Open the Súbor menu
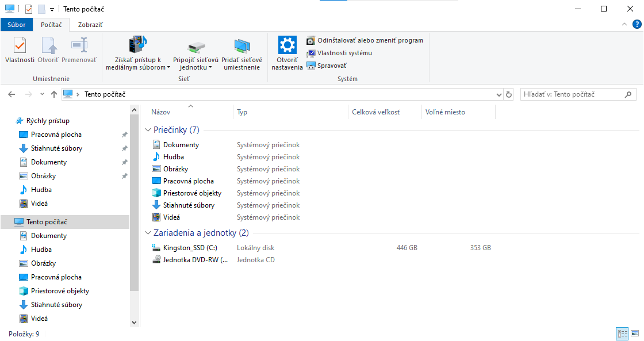The height and width of the screenshot is (341, 644). [x=16, y=25]
